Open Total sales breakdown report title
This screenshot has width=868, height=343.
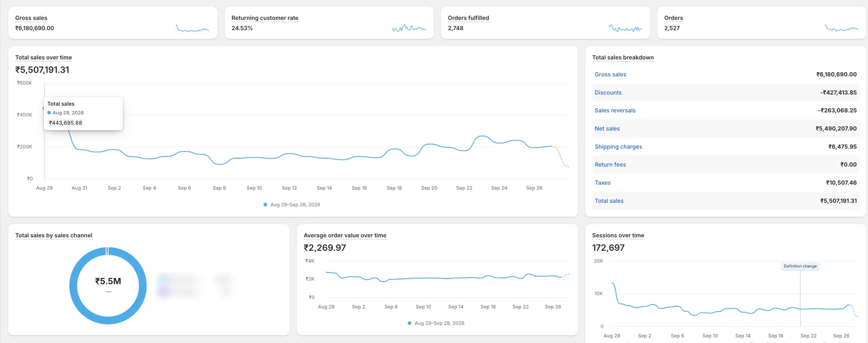(x=623, y=57)
